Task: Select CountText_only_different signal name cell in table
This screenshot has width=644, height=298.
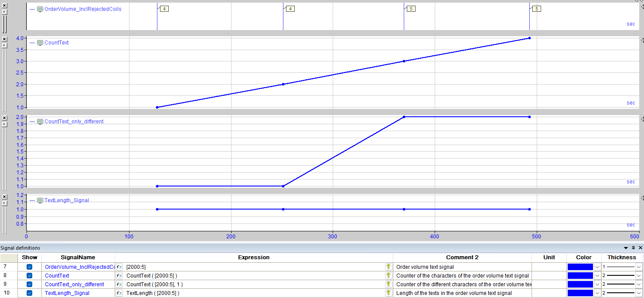Action: coord(78,284)
